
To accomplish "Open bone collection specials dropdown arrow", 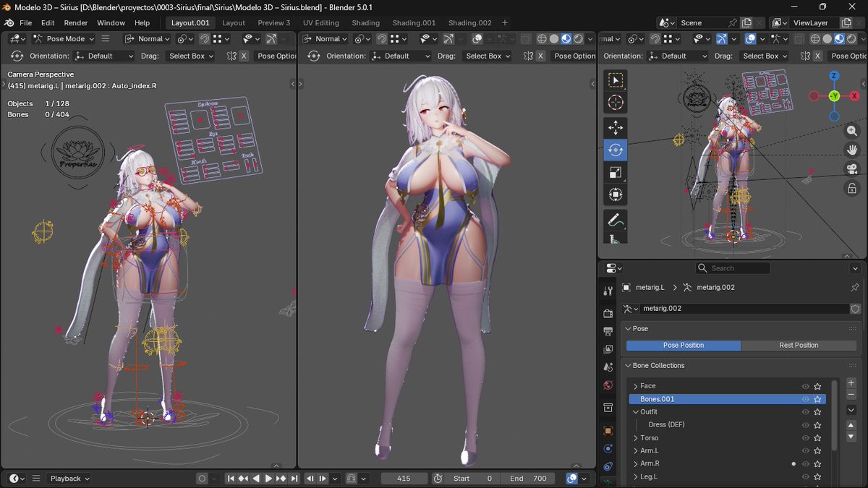I will 851,410.
